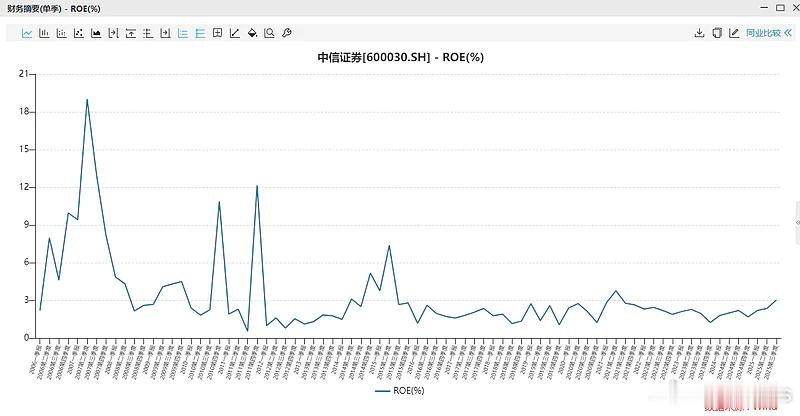Click the pencil edit chart icon
The image size is (800, 416).
click(x=734, y=33)
